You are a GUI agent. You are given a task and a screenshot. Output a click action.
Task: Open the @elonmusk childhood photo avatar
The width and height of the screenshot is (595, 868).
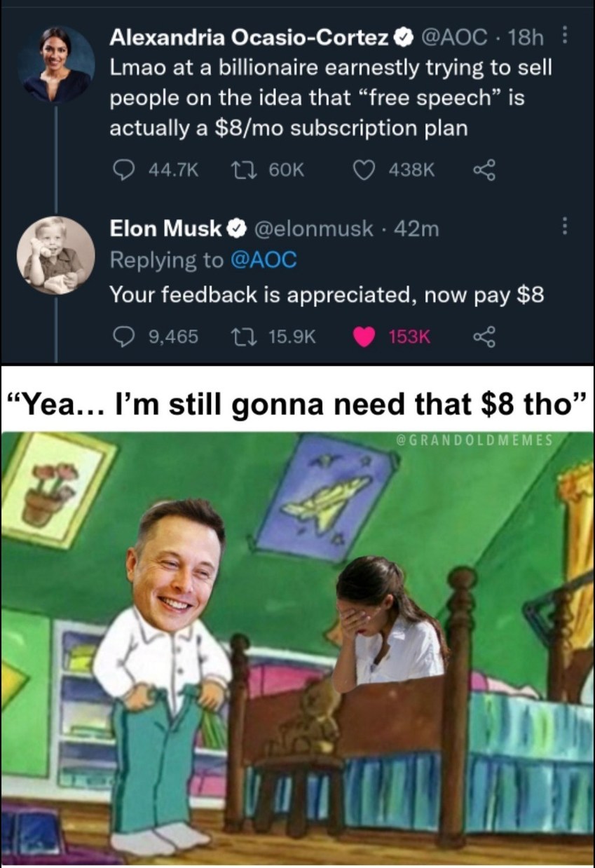pyautogui.click(x=56, y=255)
